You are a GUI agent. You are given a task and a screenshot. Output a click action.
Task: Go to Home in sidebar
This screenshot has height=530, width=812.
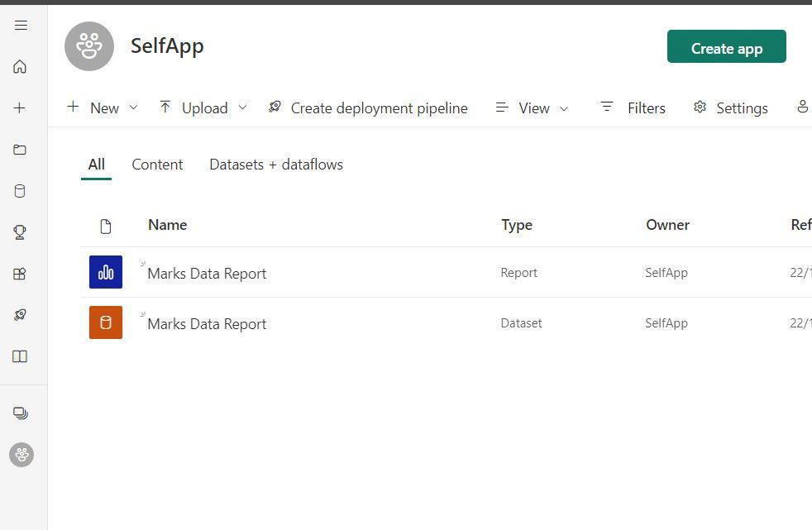21,67
